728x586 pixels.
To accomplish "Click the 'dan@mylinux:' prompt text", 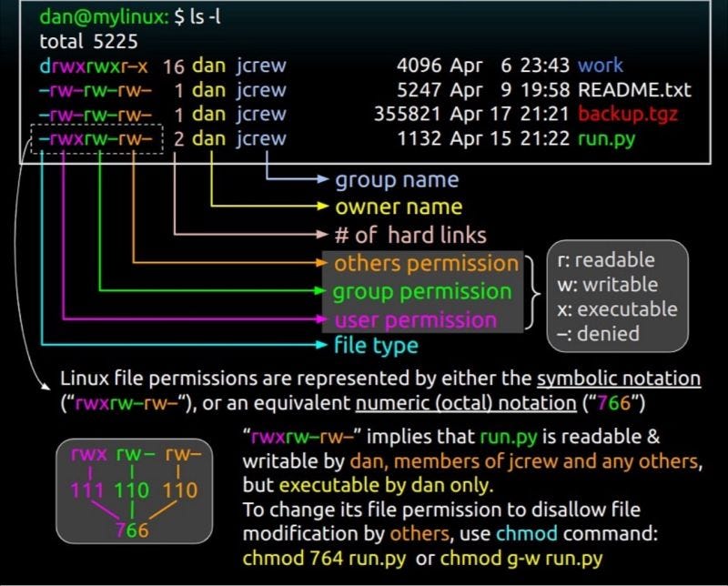I will pos(105,17).
